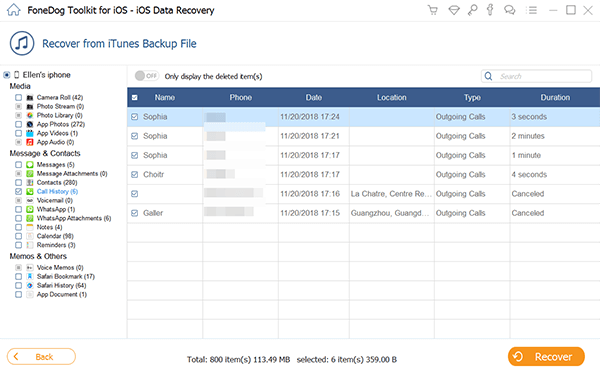
Task: Click the Safari Bookmark icon
Action: (x=30, y=276)
